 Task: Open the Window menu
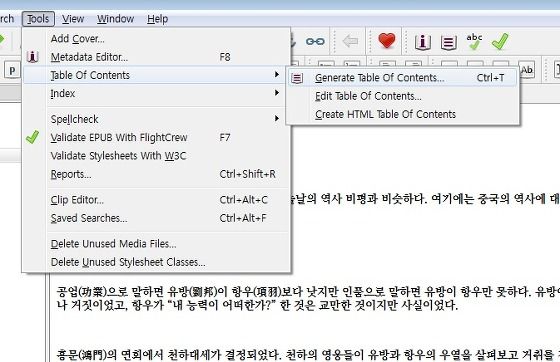pyautogui.click(x=115, y=19)
